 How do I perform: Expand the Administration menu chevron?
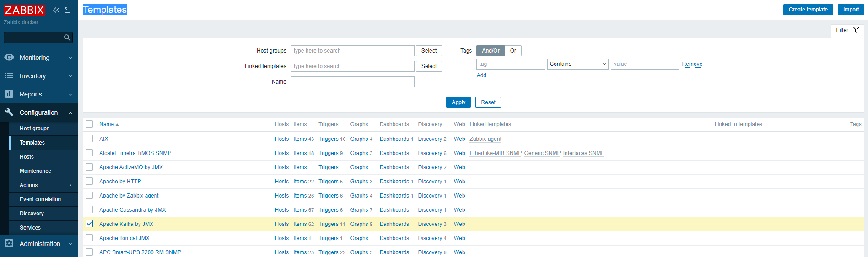click(70, 244)
